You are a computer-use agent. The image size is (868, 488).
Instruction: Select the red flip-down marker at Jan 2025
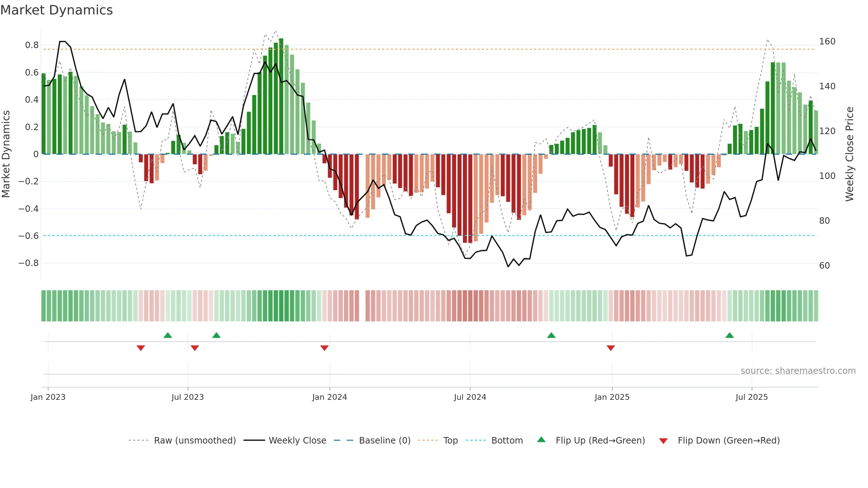pos(611,348)
